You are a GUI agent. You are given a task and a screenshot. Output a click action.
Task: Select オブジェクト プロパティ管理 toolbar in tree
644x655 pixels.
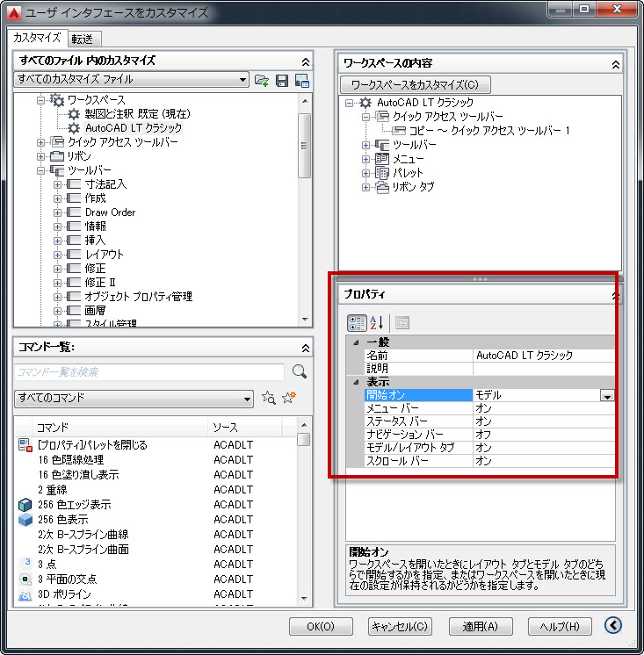tap(138, 297)
